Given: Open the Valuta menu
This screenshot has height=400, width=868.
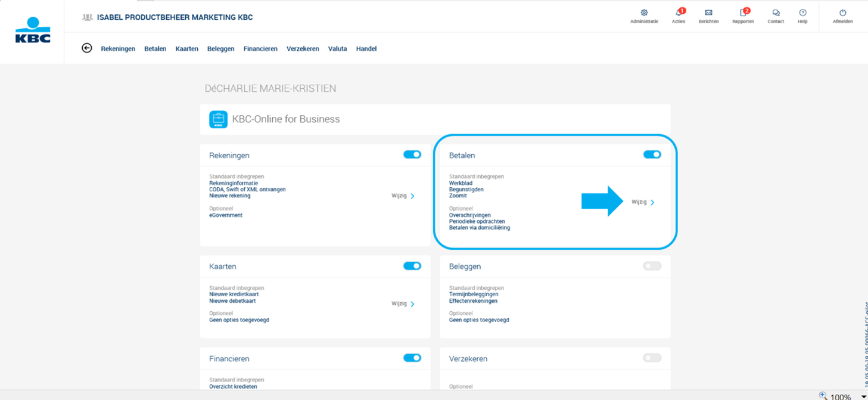Looking at the screenshot, I should tap(337, 48).
